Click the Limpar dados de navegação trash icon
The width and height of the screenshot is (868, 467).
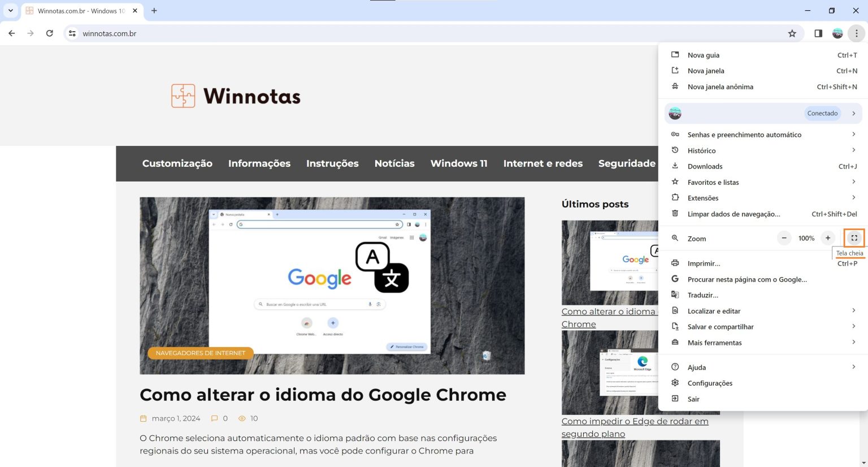pos(675,213)
